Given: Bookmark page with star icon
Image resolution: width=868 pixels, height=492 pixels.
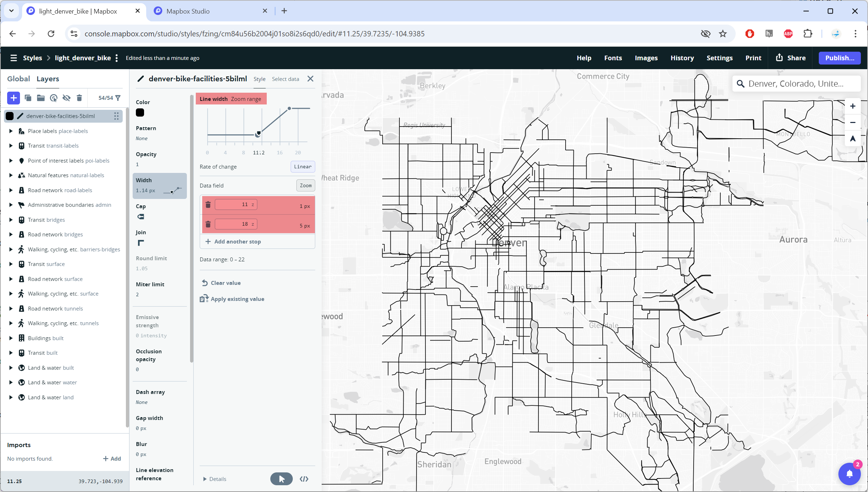Looking at the screenshot, I should (723, 34).
